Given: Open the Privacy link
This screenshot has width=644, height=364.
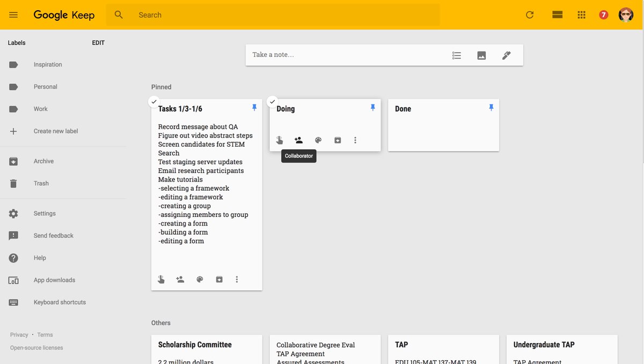Looking at the screenshot, I should coord(19,334).
